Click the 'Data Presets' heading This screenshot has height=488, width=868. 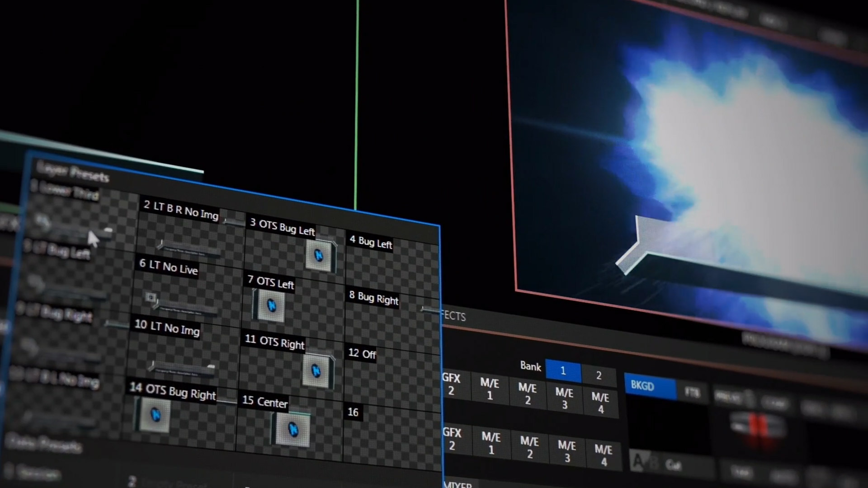44,443
